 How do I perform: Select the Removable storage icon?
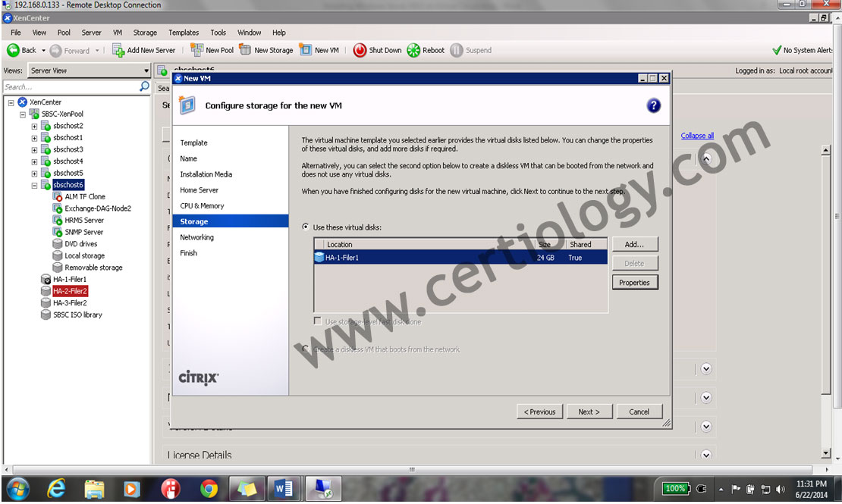[x=58, y=268]
